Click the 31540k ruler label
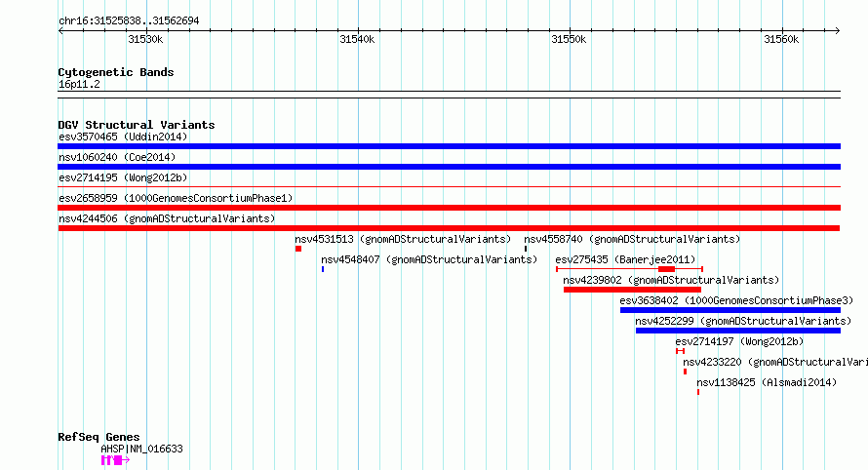Viewport: 868px width, 470px height. tap(357, 39)
